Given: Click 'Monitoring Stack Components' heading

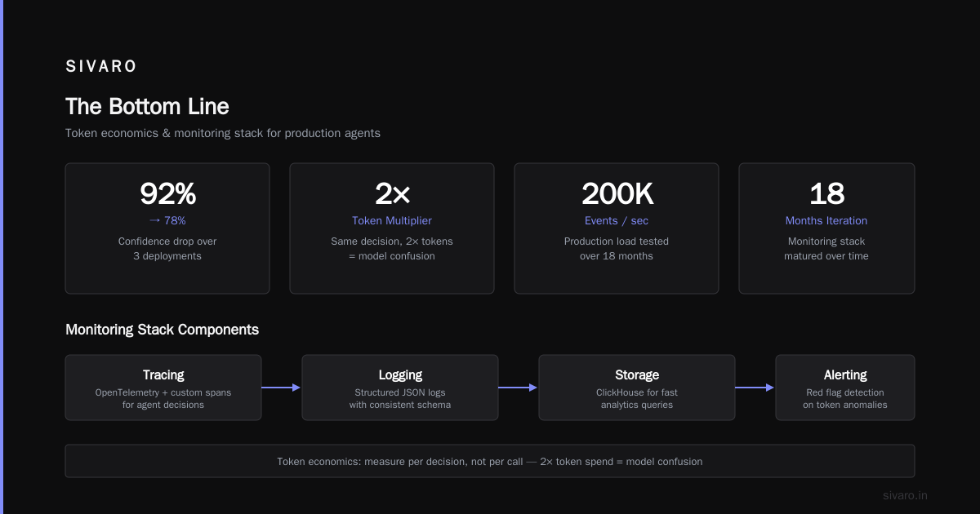Looking at the screenshot, I should 162,330.
